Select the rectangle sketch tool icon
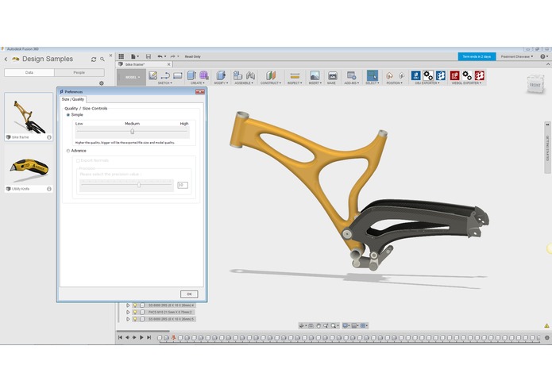 click(x=178, y=75)
